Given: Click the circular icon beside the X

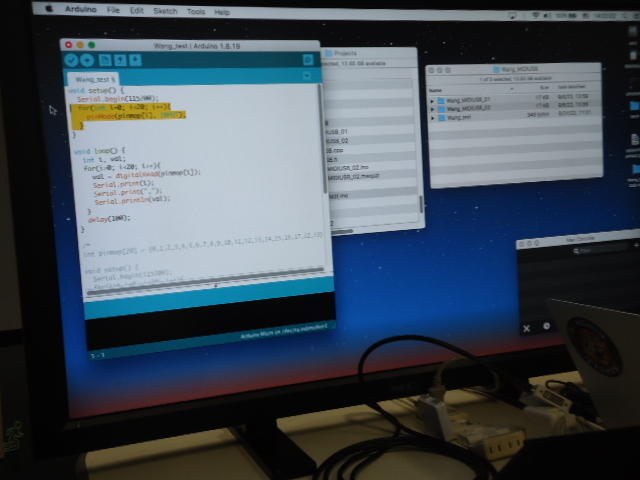Looking at the screenshot, I should 547,326.
